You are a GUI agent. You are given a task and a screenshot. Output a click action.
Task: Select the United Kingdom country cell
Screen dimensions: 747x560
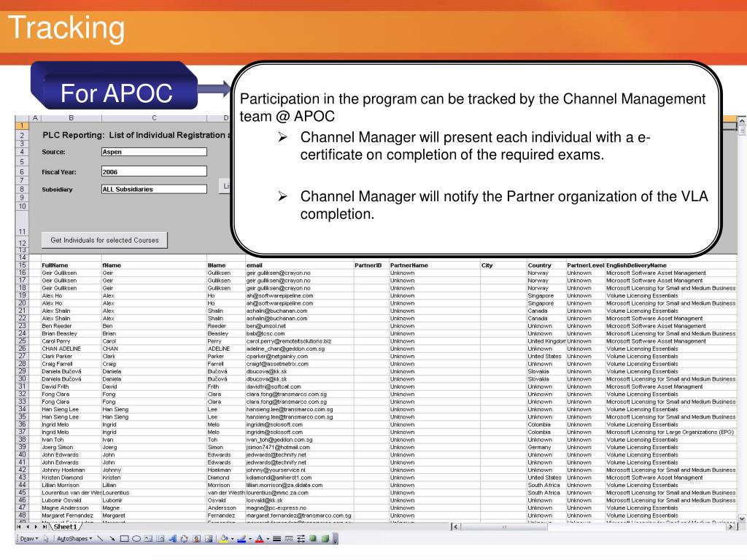(546, 341)
